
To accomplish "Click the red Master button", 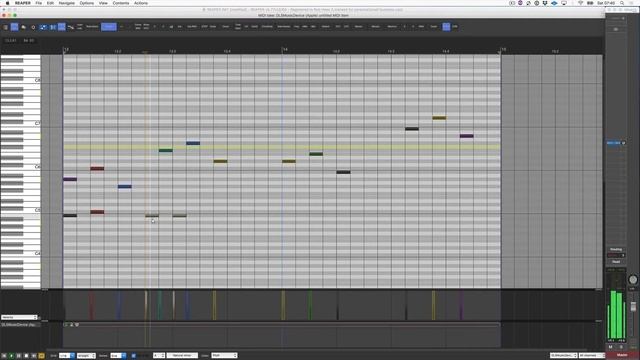I will pyautogui.click(x=622, y=355).
